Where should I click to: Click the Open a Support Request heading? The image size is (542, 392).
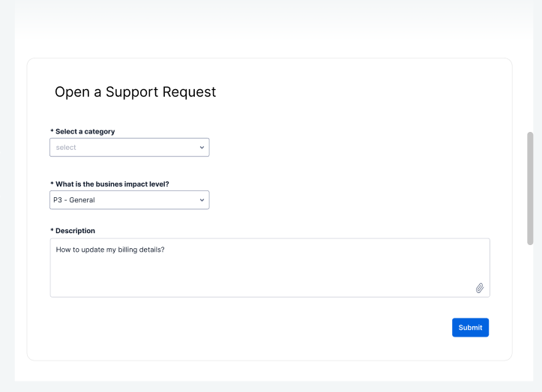pyautogui.click(x=135, y=92)
